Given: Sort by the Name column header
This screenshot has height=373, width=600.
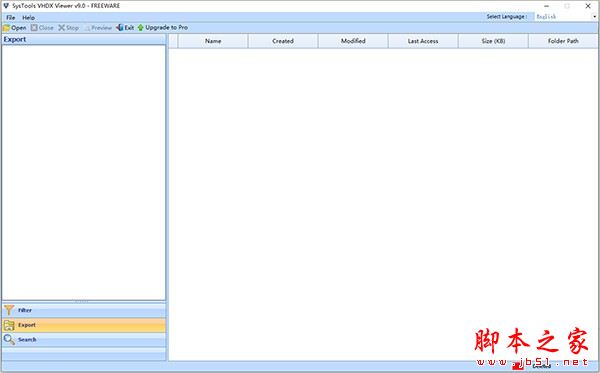Looking at the screenshot, I should tap(213, 41).
